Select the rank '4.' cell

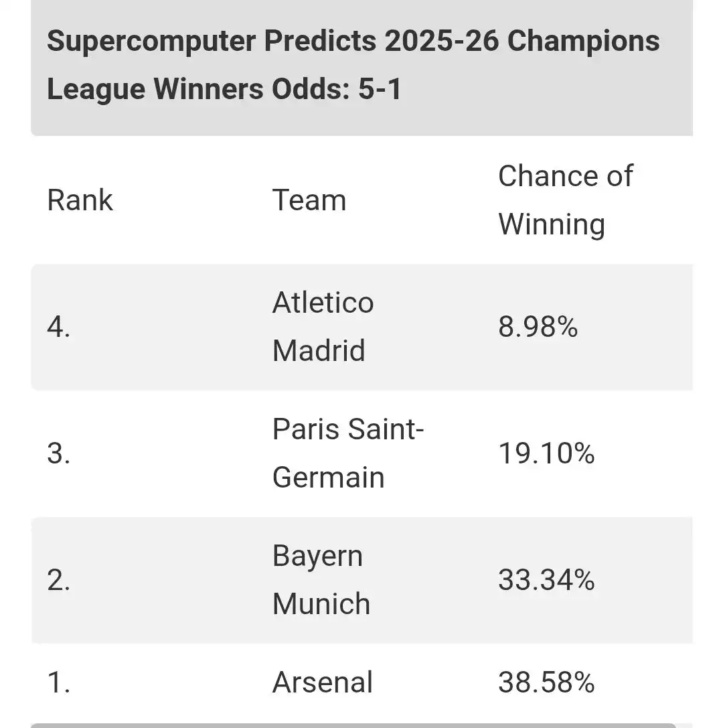(59, 327)
